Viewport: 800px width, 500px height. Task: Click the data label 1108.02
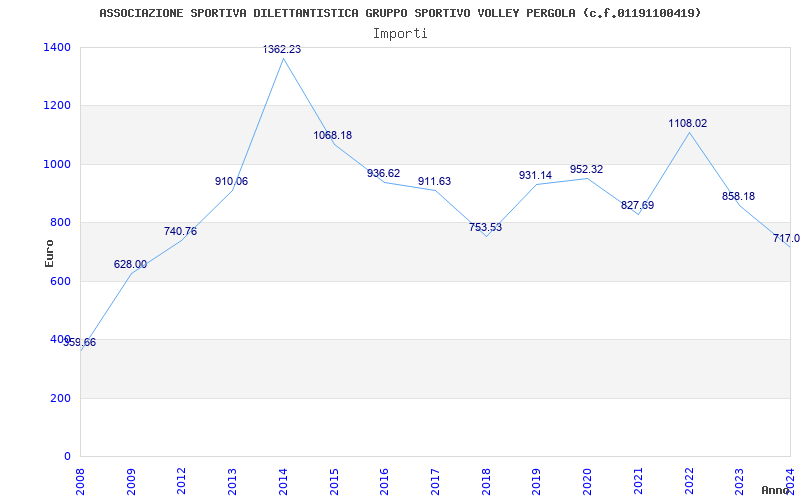click(x=688, y=123)
